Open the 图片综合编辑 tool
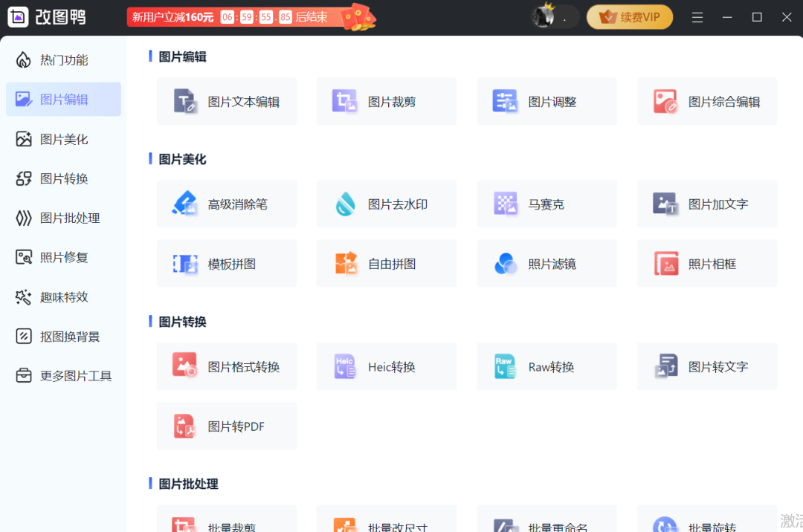 pos(706,101)
